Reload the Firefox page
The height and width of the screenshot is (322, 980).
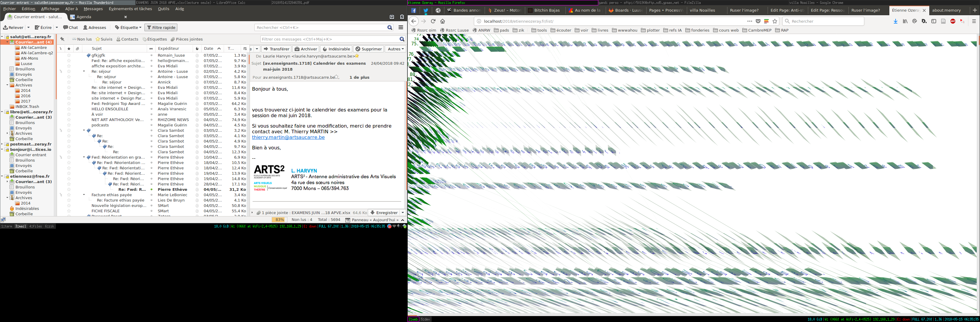click(x=433, y=21)
